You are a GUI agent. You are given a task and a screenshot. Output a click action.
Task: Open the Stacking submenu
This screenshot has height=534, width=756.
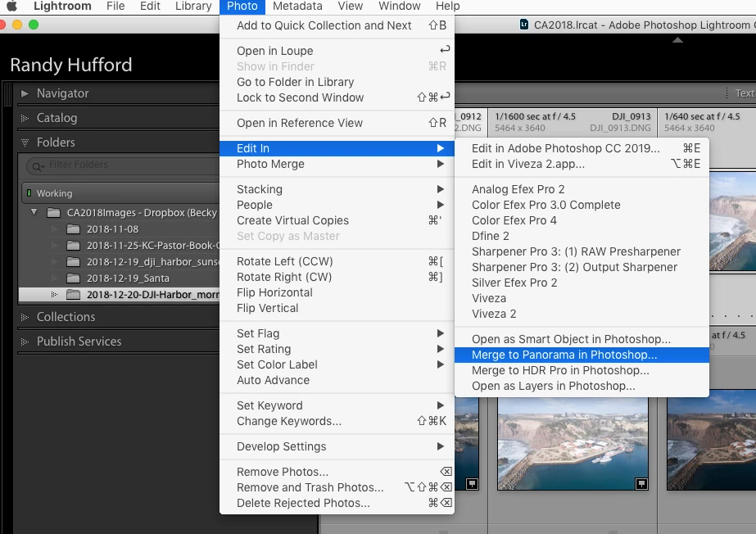pyautogui.click(x=337, y=189)
